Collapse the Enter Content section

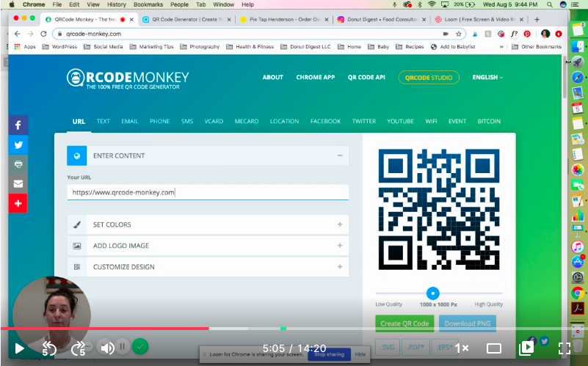click(340, 155)
